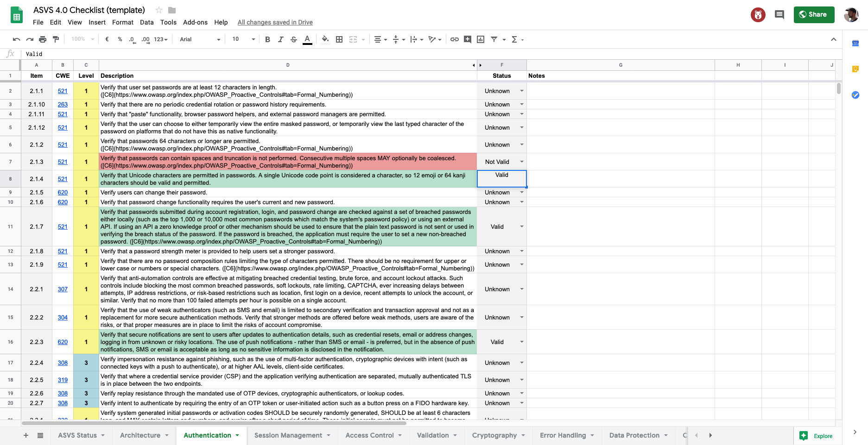Star the document
The image size is (868, 445).
159,10
